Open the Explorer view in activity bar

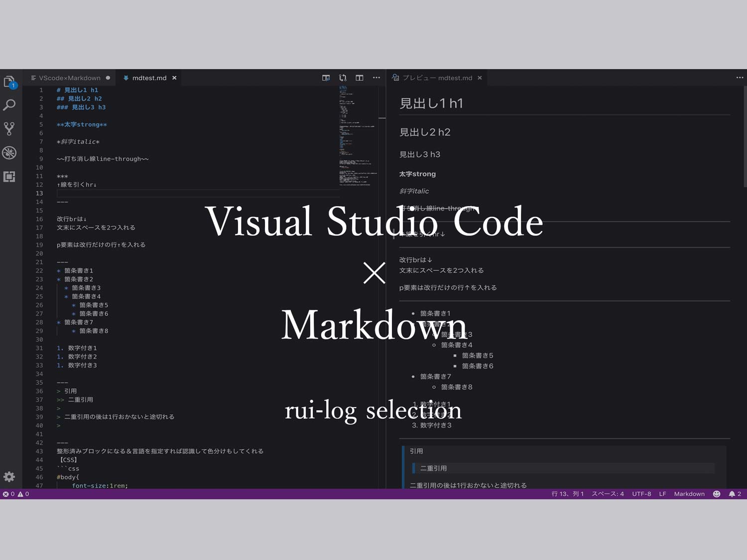pyautogui.click(x=9, y=82)
